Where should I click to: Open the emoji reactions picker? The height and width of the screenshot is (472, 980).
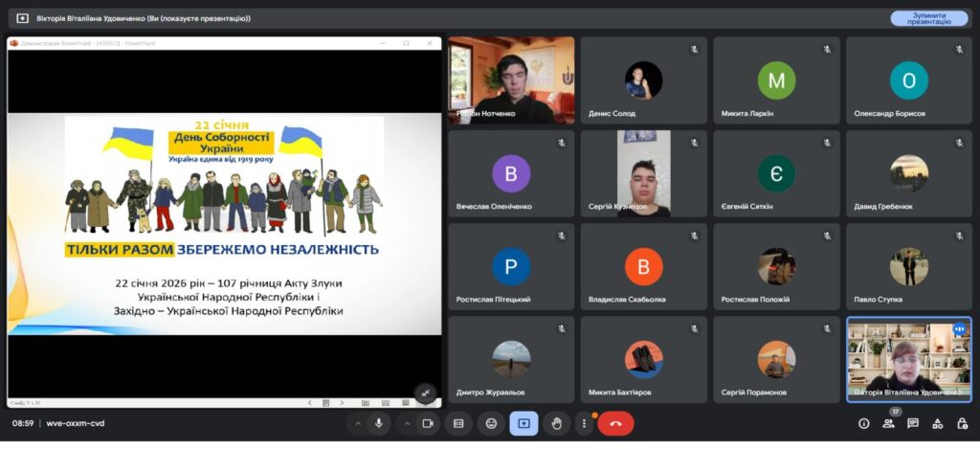(491, 423)
